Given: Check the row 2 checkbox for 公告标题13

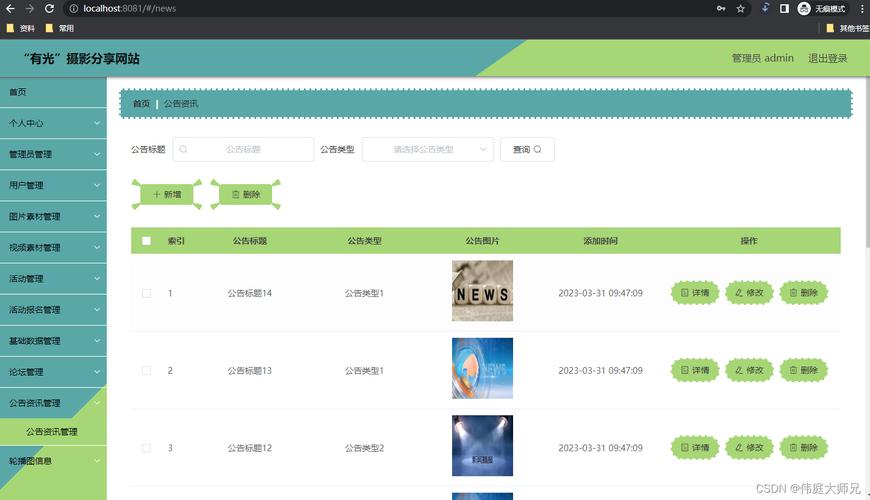Looking at the screenshot, I should tap(146, 371).
